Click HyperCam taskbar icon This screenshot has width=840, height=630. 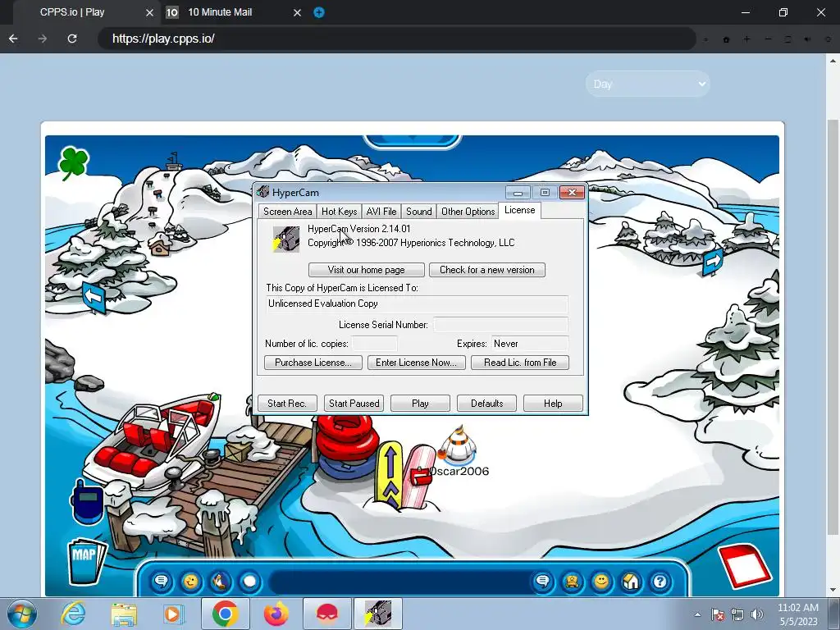[377, 614]
